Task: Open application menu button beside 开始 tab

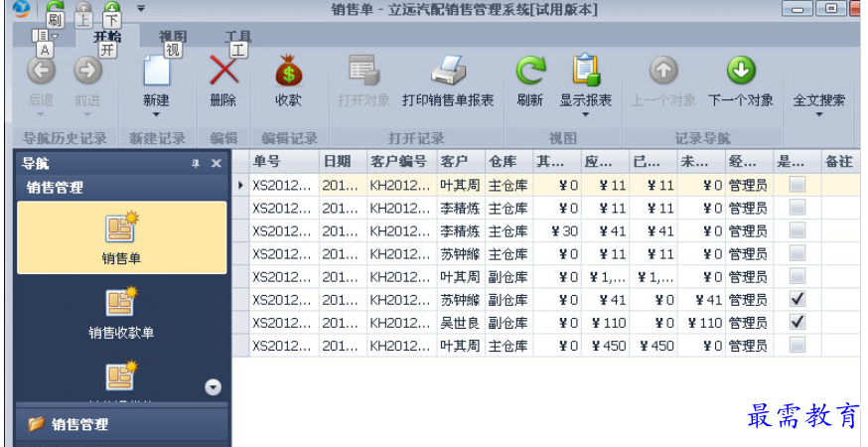Action: pos(46,36)
